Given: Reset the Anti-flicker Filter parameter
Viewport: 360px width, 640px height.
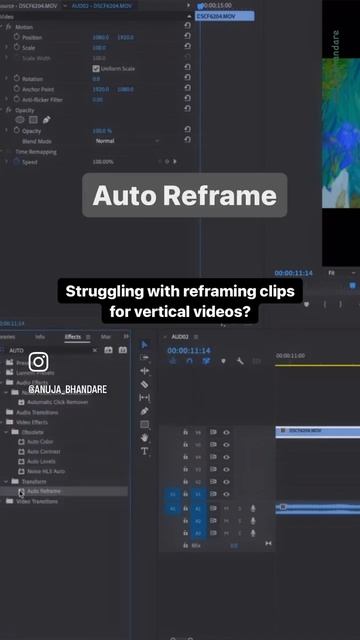Looking at the screenshot, I should (187, 98).
